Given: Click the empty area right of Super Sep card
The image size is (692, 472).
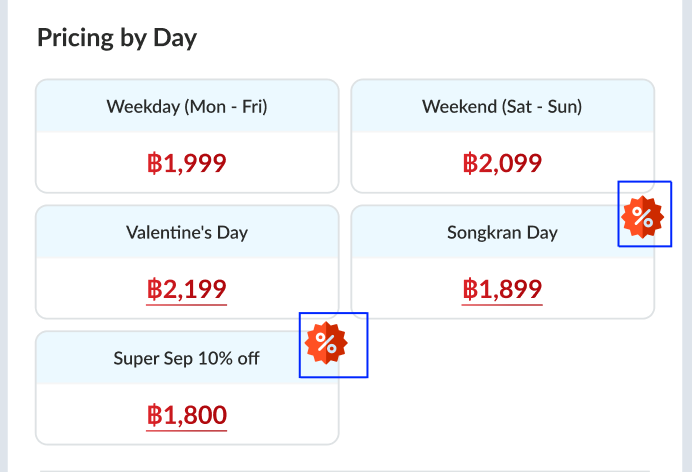Looking at the screenshot, I should point(502,388).
